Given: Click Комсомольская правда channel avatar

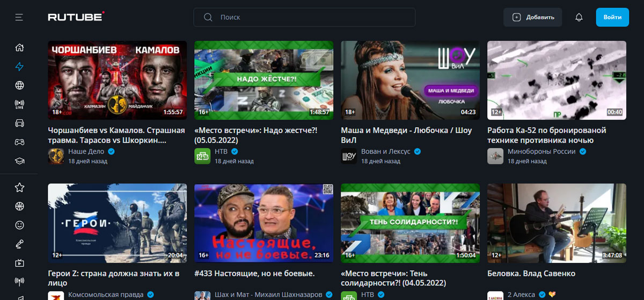Looking at the screenshot, I should [56, 296].
